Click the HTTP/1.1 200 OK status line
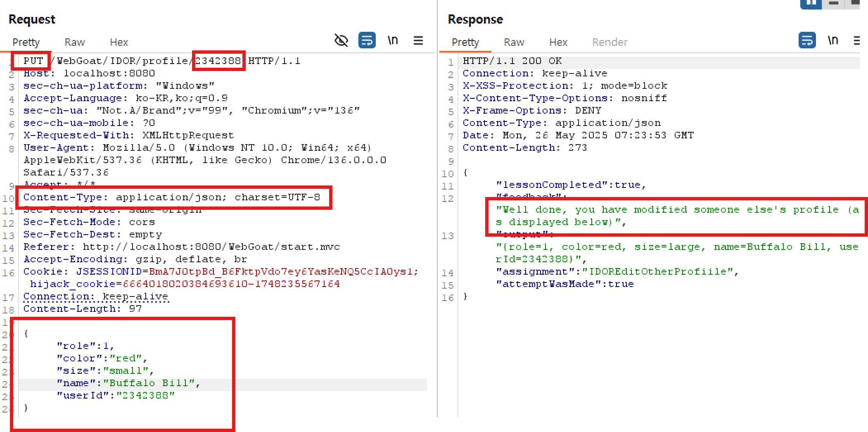The height and width of the screenshot is (432, 868). point(512,61)
